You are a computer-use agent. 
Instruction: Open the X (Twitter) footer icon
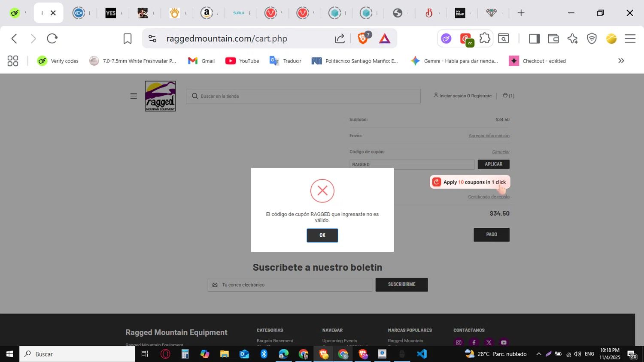pyautogui.click(x=489, y=342)
